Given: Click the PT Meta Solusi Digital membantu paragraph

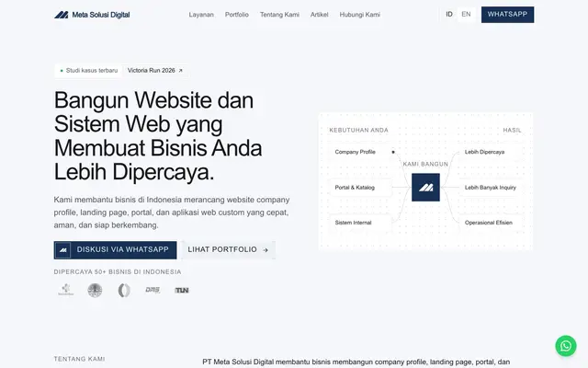Looking at the screenshot, I should point(356,362).
